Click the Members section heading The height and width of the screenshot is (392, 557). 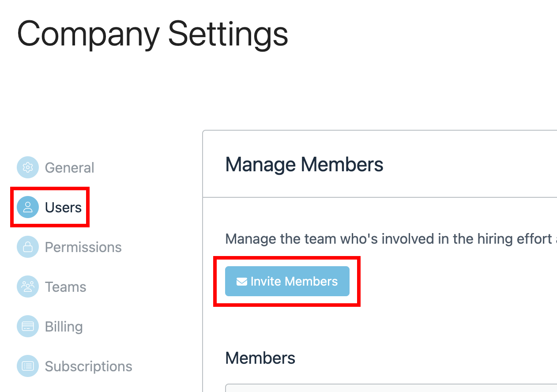coord(260,358)
